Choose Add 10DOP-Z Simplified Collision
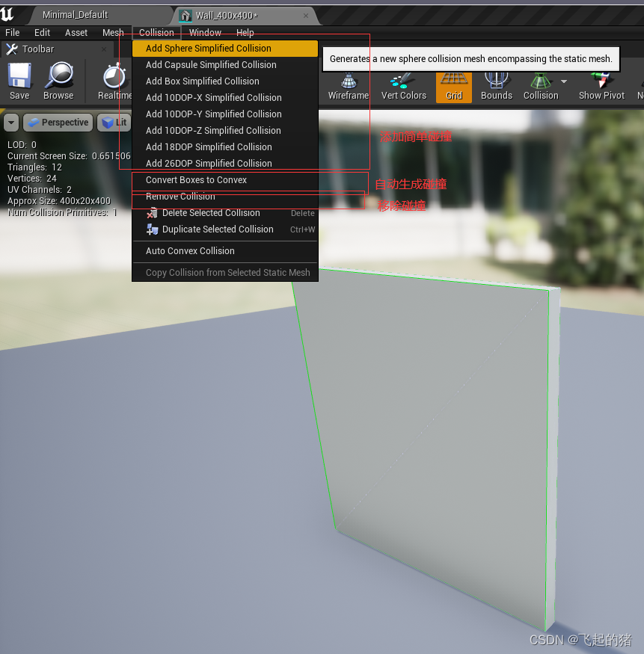Screen dimensions: 644x654 225,131
